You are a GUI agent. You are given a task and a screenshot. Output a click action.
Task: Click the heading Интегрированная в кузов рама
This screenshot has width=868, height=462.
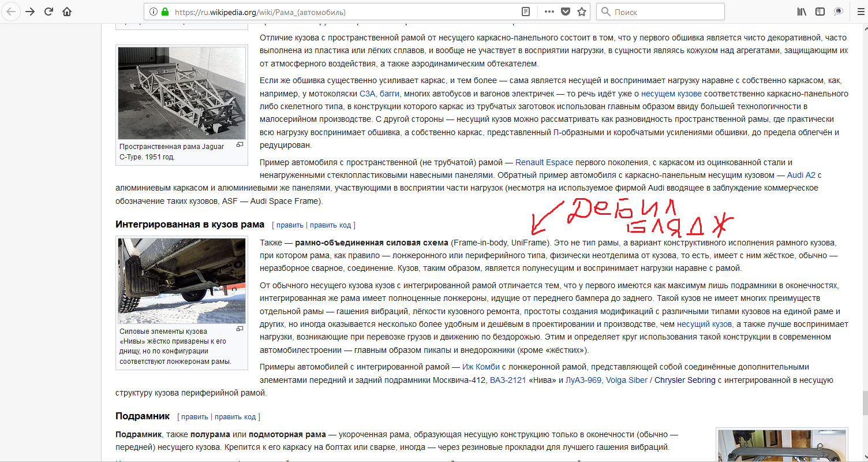(190, 224)
